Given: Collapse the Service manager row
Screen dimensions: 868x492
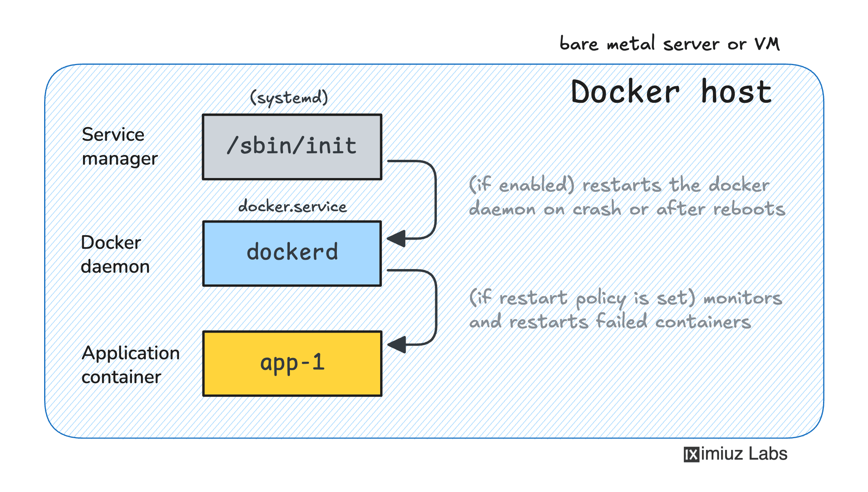Looking at the screenshot, I should click(x=119, y=146).
